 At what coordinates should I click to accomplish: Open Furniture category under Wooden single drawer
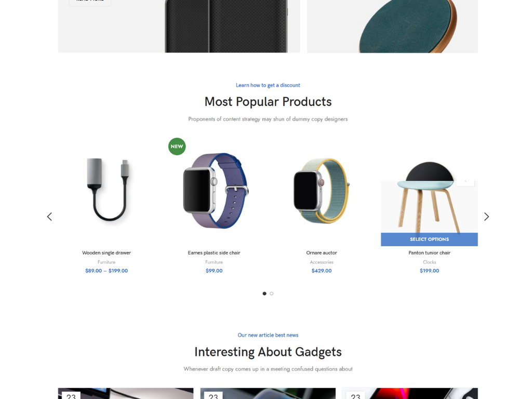coord(107,262)
